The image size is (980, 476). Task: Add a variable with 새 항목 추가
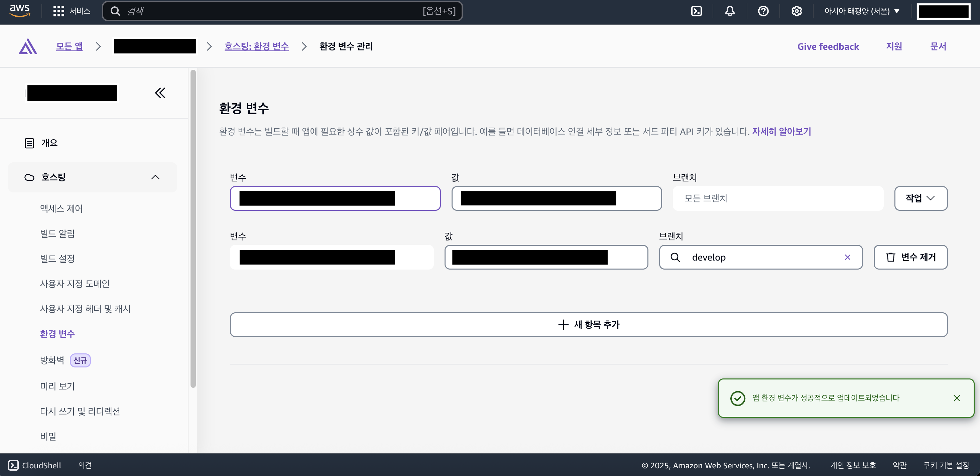[x=589, y=324]
